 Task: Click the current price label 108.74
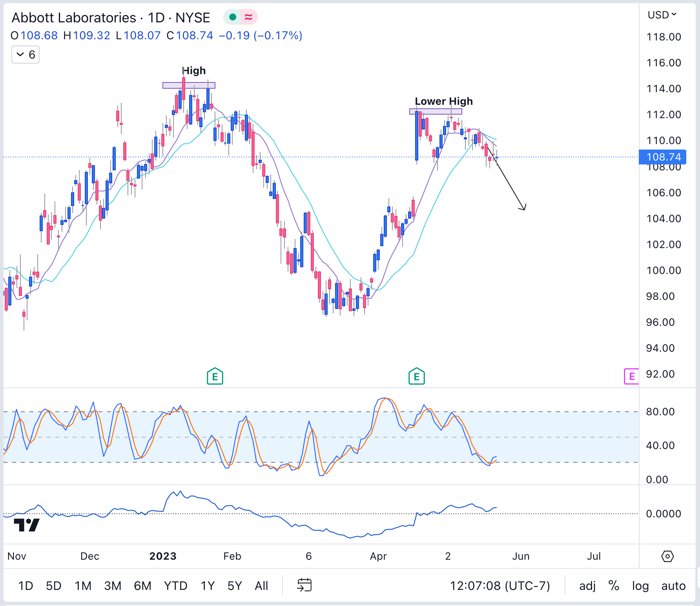[x=663, y=157]
